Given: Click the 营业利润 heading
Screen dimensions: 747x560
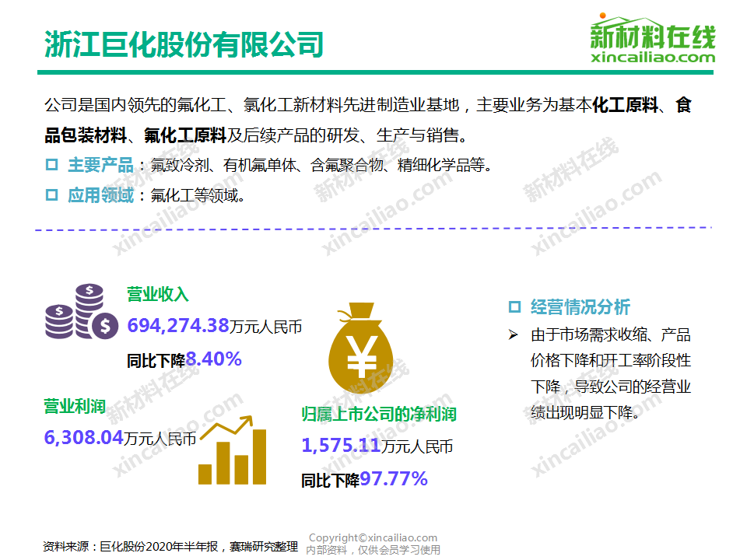Looking at the screenshot, I should (x=75, y=406).
